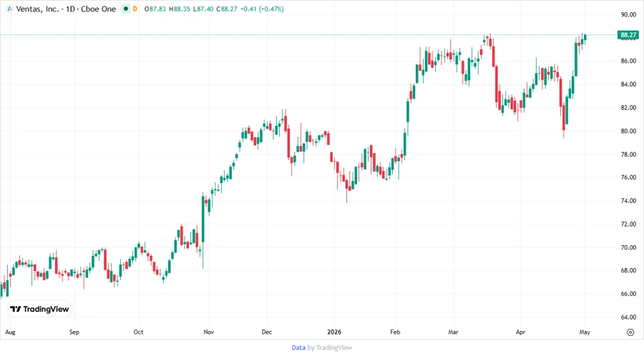This screenshot has height=356, width=644.
Task: Click the current price label 88.27
Action: click(x=628, y=35)
